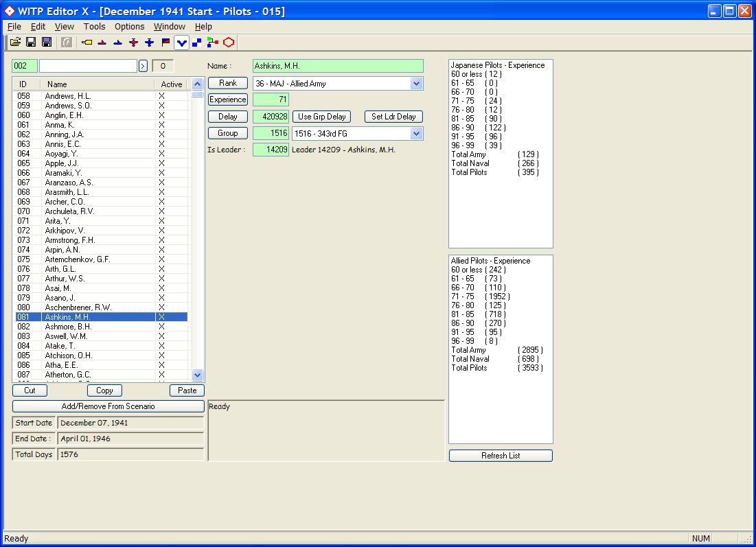756x547 pixels.
Task: Click the Group button
Action: [227, 133]
